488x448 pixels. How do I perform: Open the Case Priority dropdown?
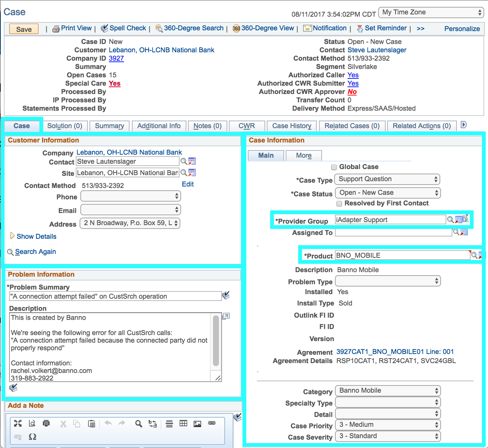coord(388,425)
